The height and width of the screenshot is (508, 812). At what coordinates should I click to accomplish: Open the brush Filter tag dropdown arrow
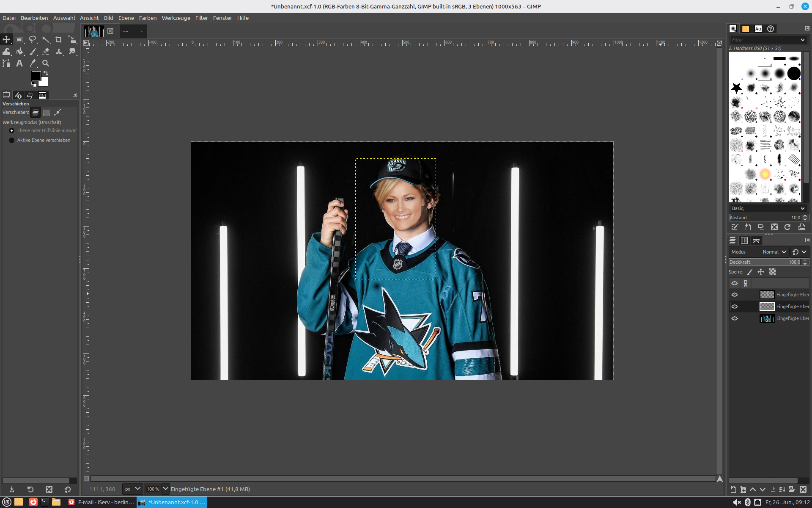[x=802, y=40]
